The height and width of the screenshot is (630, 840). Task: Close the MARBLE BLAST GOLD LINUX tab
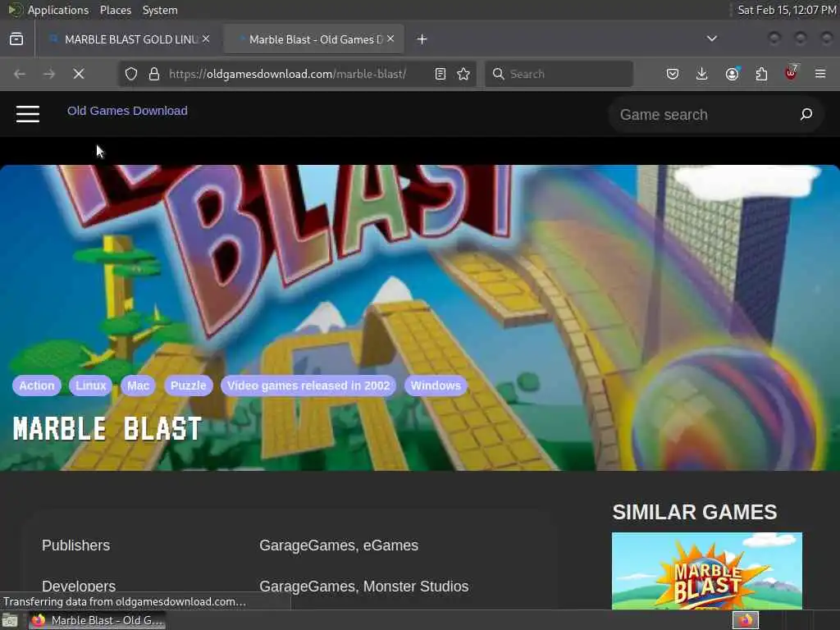pos(206,39)
